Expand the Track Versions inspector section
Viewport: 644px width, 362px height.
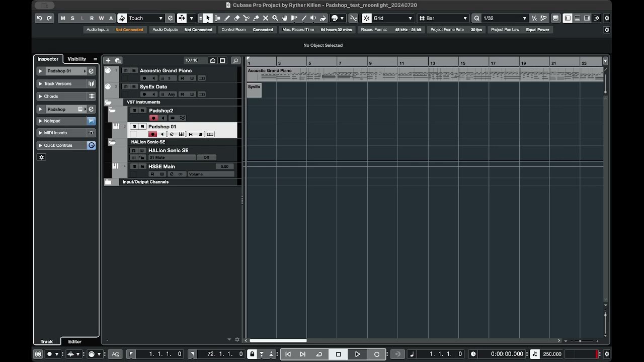coord(41,84)
